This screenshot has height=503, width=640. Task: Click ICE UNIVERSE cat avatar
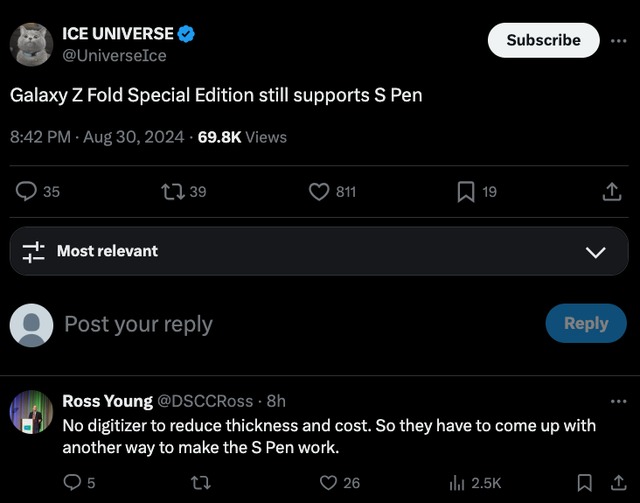coord(31,44)
